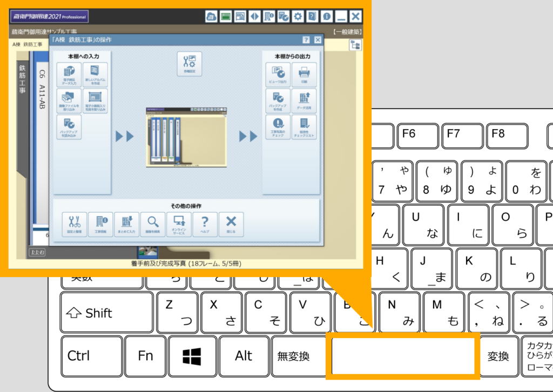
Task: Open 画像を検索 magnifier button
Action: click(x=153, y=224)
